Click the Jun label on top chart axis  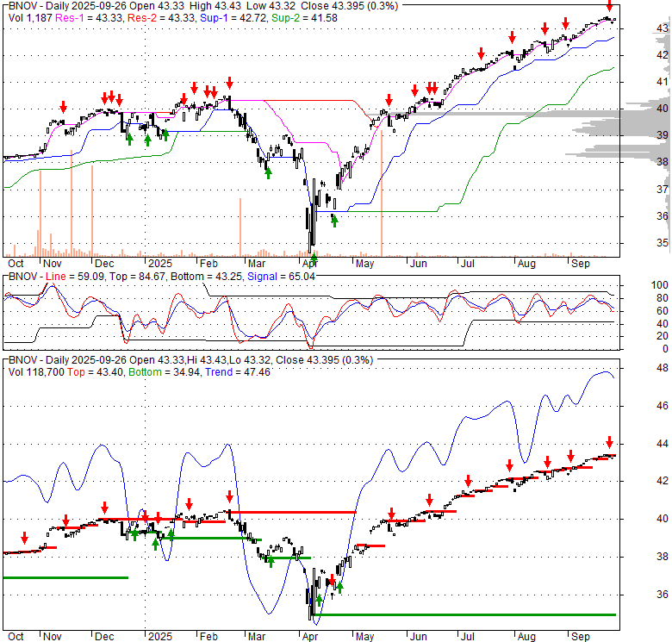coord(419,264)
